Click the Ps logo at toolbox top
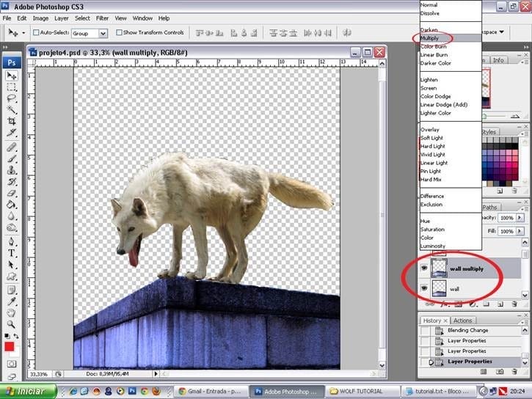 [12, 62]
